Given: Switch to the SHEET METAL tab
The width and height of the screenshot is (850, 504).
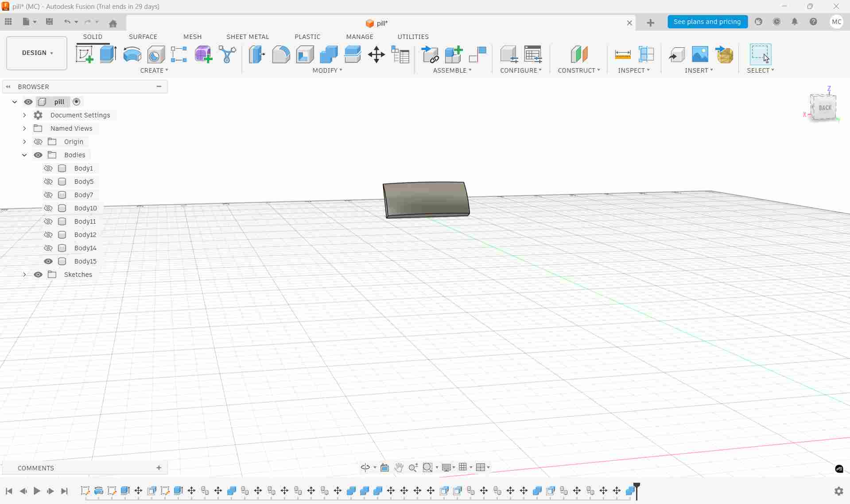Looking at the screenshot, I should coord(248,37).
